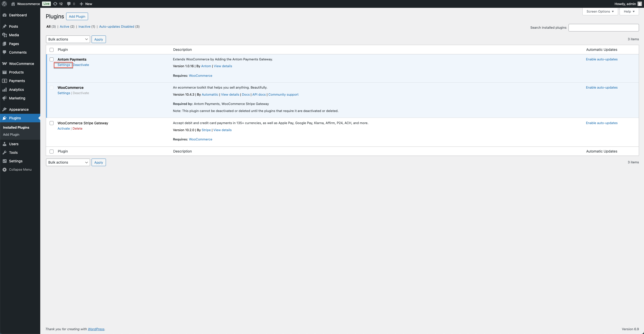644x334 pixels.
Task: Click the top Apply button
Action: pyautogui.click(x=99, y=39)
